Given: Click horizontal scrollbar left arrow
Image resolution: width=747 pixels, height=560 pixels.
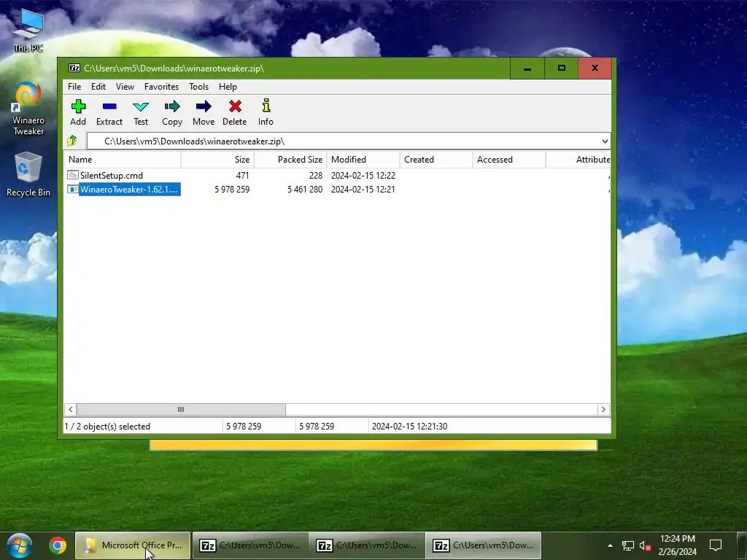Looking at the screenshot, I should [x=71, y=410].
